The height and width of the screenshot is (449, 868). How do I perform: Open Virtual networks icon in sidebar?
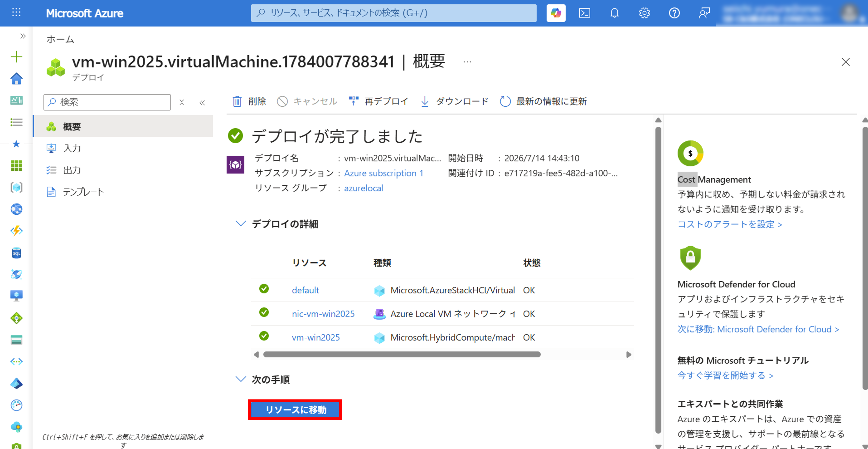coord(16,362)
